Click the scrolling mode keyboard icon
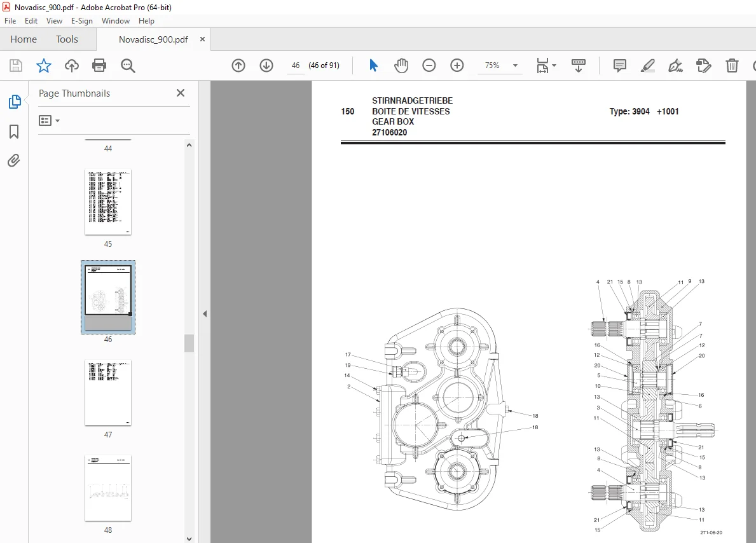Viewport: 756px width, 543px height. [x=578, y=65]
